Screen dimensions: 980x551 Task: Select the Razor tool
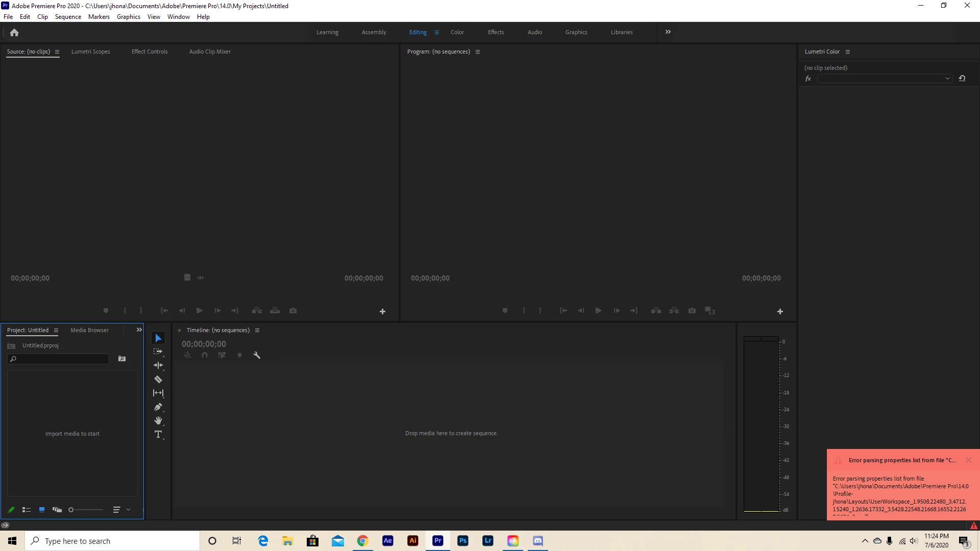[158, 380]
